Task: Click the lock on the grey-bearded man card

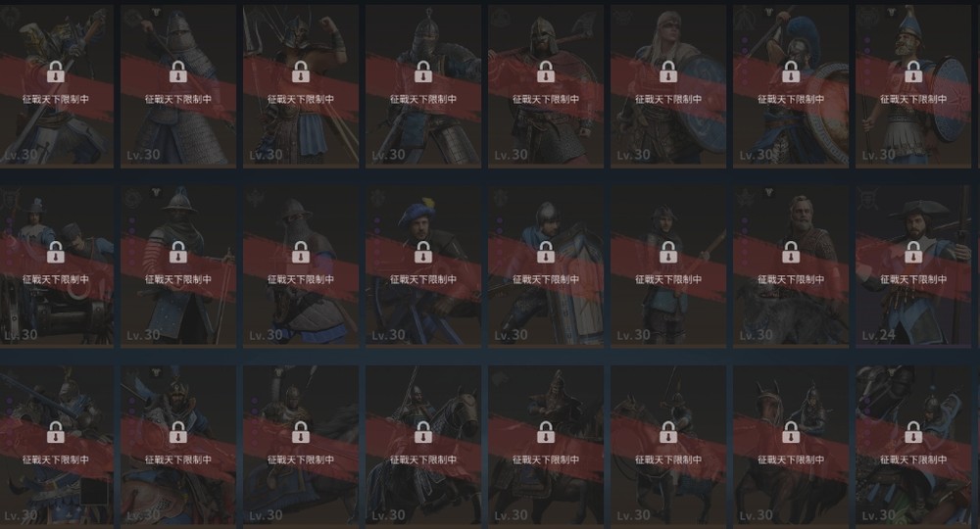Action: pyautogui.click(x=791, y=253)
